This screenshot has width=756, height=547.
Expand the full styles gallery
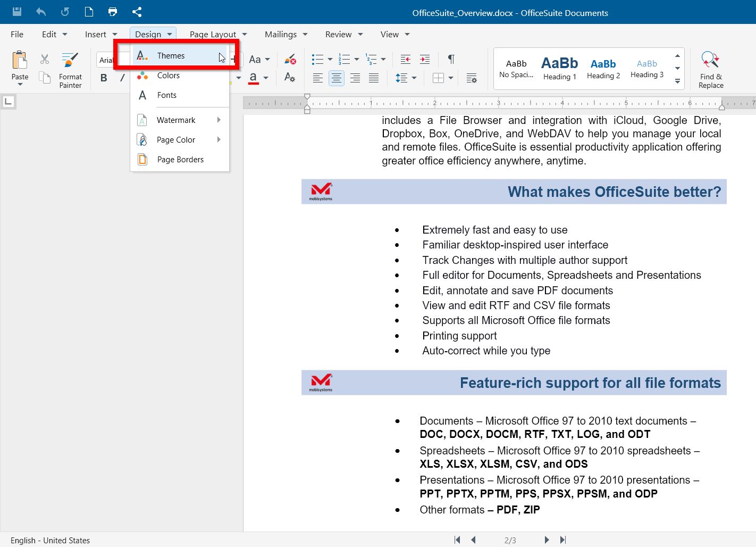point(677,81)
